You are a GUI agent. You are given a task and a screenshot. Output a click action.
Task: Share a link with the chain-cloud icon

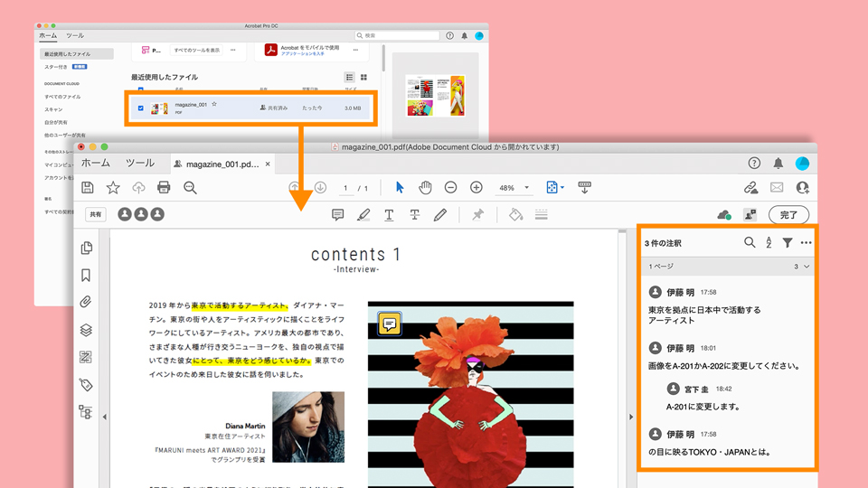pyautogui.click(x=751, y=188)
